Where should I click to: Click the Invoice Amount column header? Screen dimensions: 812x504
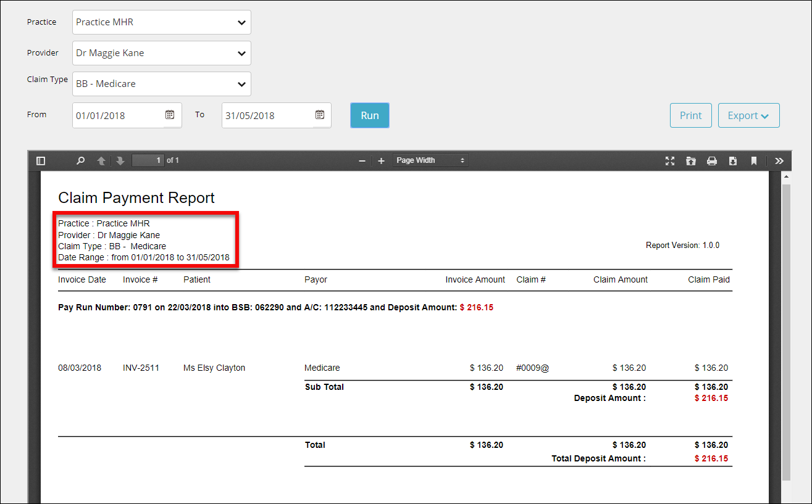click(x=475, y=279)
